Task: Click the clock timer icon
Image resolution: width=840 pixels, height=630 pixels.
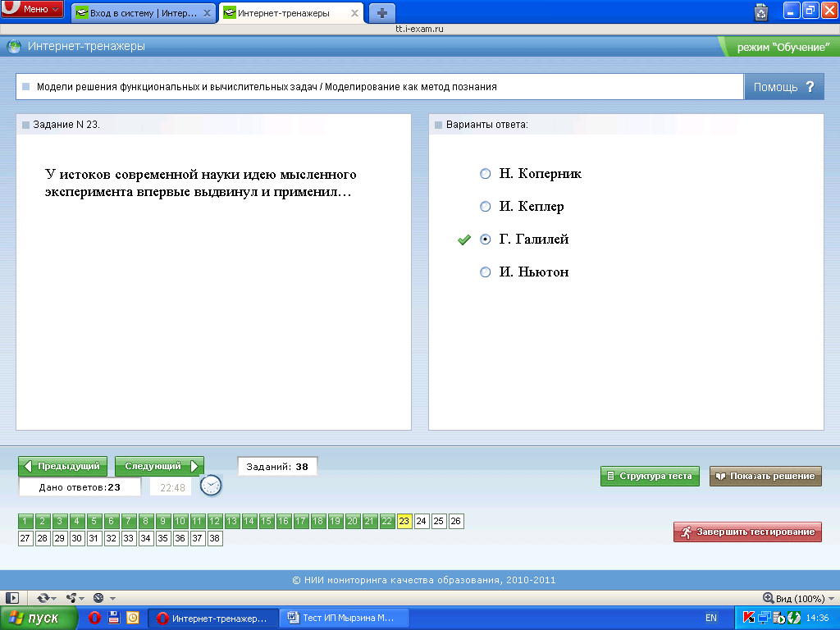Action: (x=211, y=486)
